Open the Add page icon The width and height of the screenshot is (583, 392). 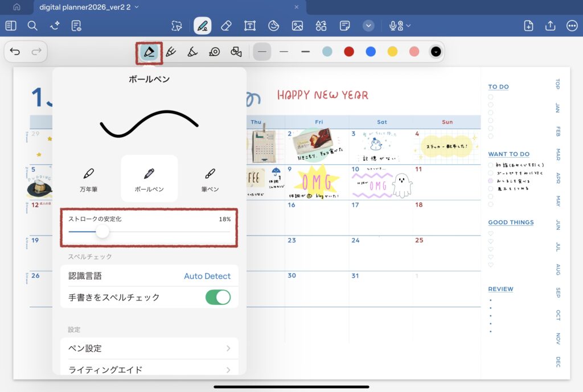coord(528,26)
